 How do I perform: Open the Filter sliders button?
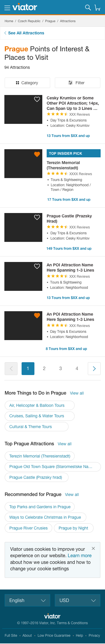(x=78, y=83)
